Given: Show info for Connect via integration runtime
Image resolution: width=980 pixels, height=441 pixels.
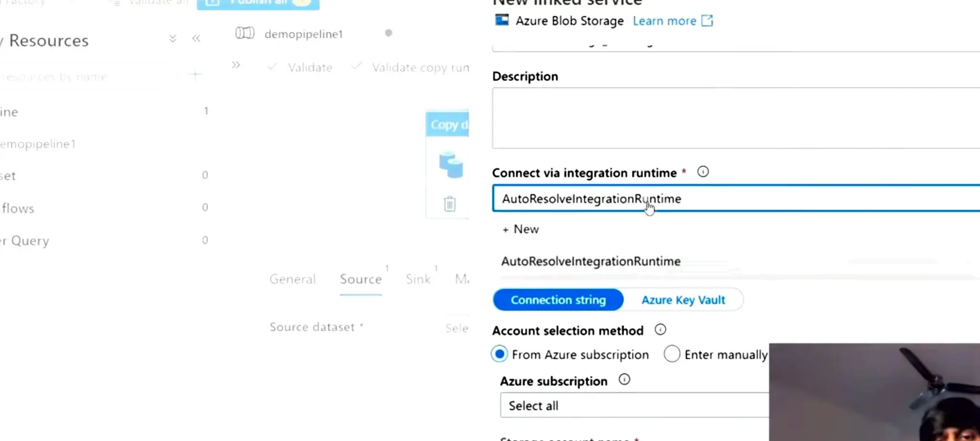Looking at the screenshot, I should [x=703, y=172].
